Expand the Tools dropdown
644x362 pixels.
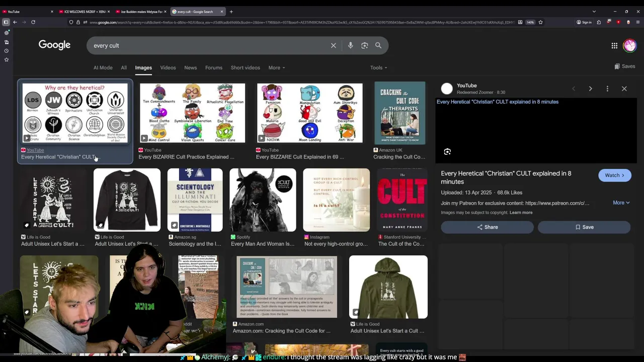coord(379,67)
